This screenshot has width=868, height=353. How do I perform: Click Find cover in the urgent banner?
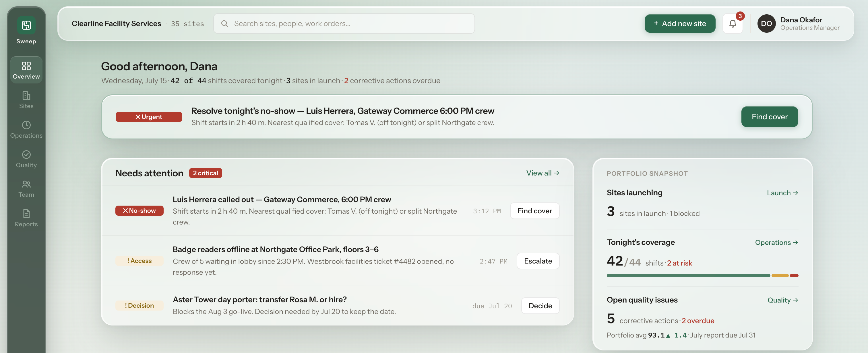[x=769, y=117]
